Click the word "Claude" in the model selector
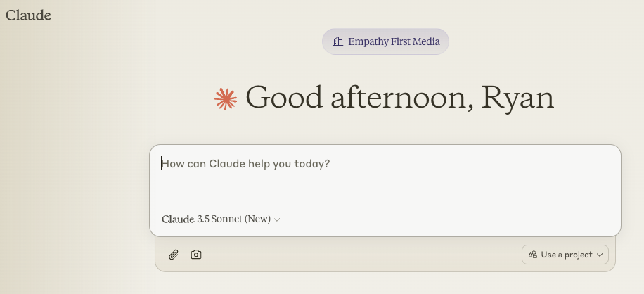Viewport: 644px width, 294px height. click(x=178, y=219)
